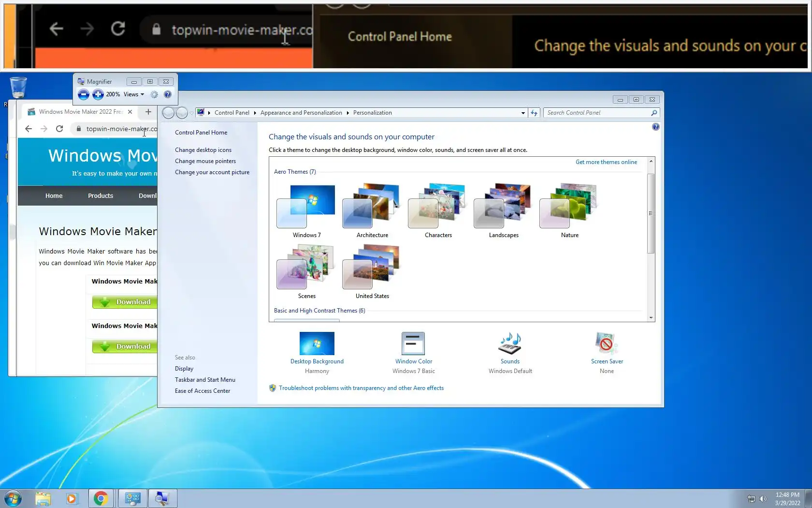
Task: Open Screen Saver settings icon
Action: 607,344
